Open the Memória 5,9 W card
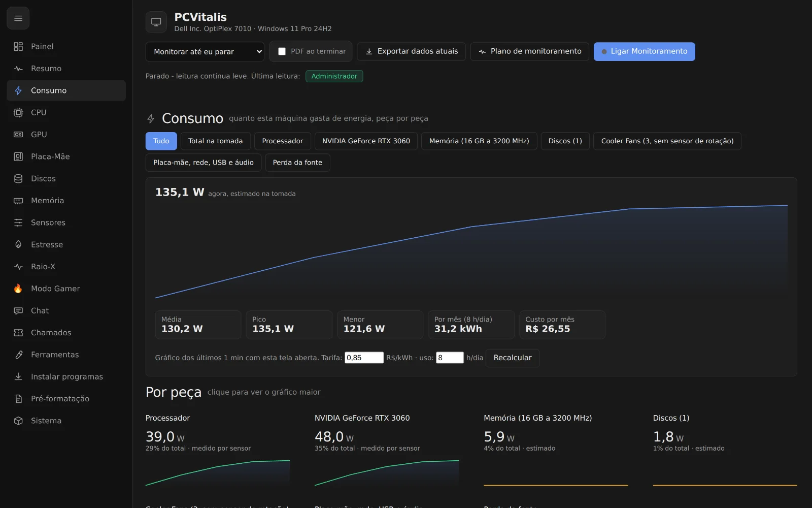The width and height of the screenshot is (812, 508). click(x=556, y=451)
